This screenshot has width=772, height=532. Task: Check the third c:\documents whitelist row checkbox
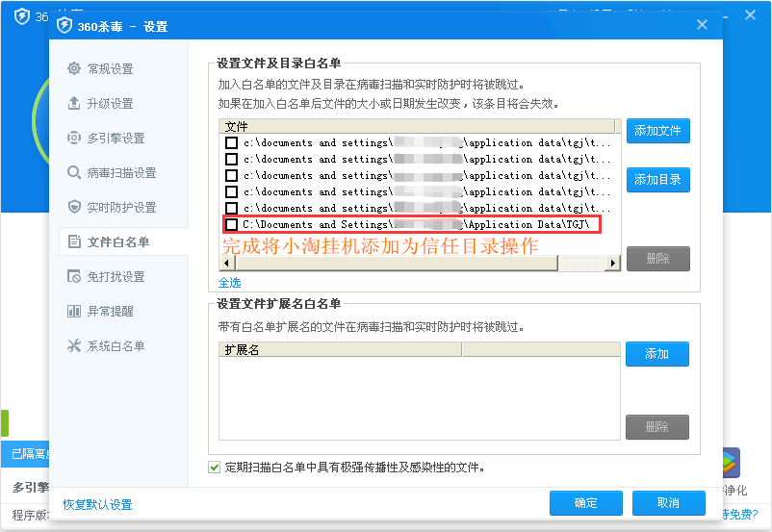click(231, 175)
